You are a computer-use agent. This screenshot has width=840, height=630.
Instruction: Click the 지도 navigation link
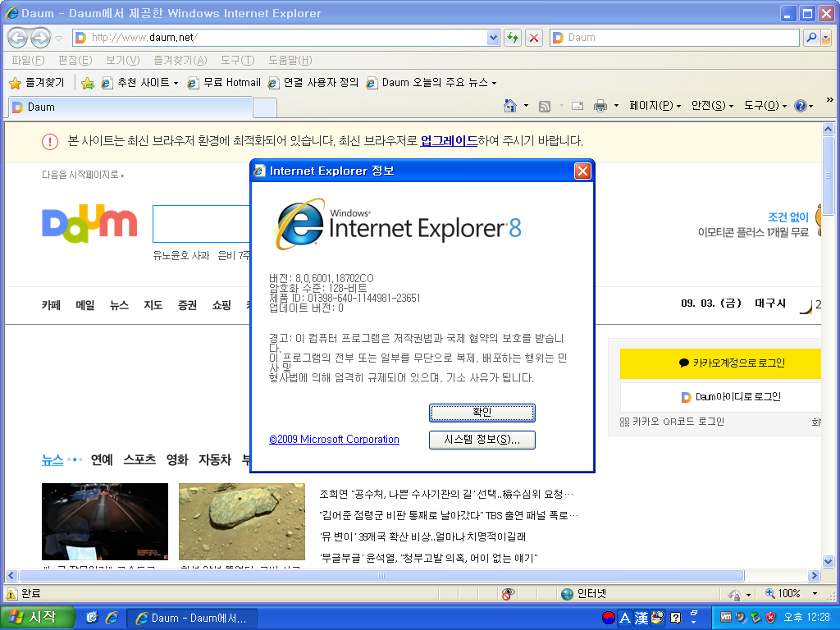[153, 305]
